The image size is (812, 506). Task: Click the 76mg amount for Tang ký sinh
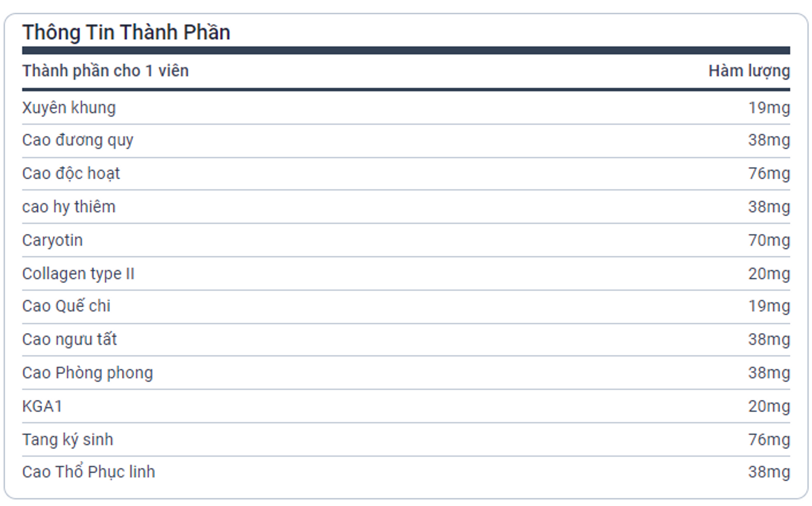point(769,440)
